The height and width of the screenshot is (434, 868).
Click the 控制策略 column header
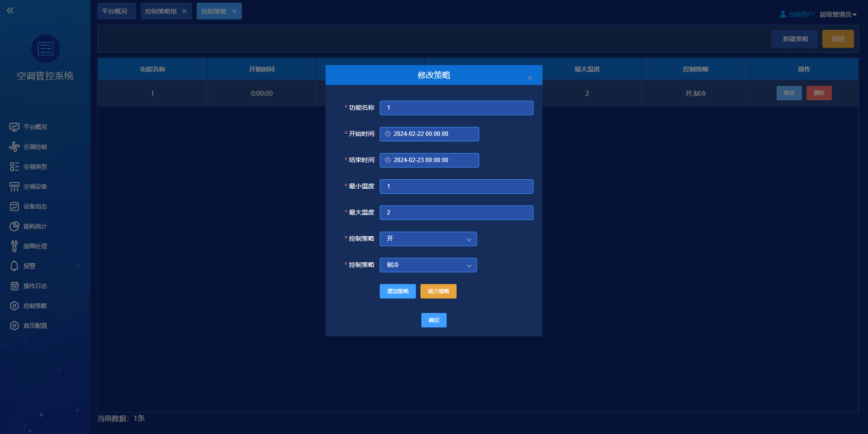(696, 69)
